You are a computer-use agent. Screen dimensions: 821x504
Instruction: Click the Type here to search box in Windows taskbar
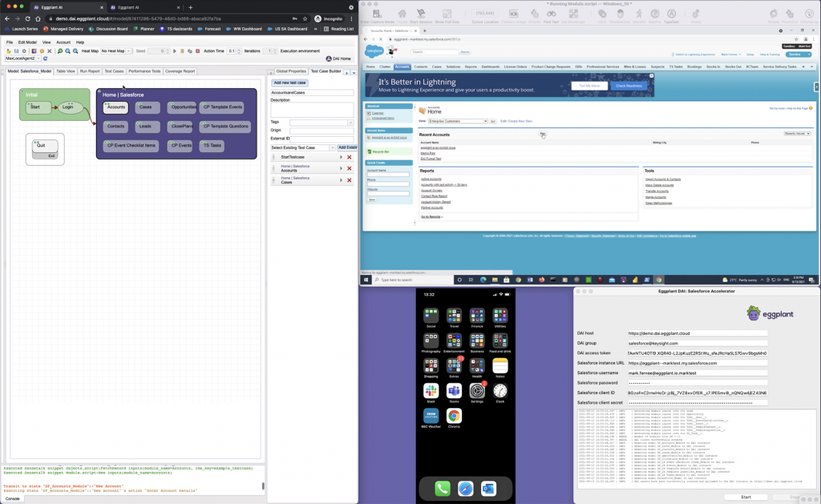[x=413, y=280]
